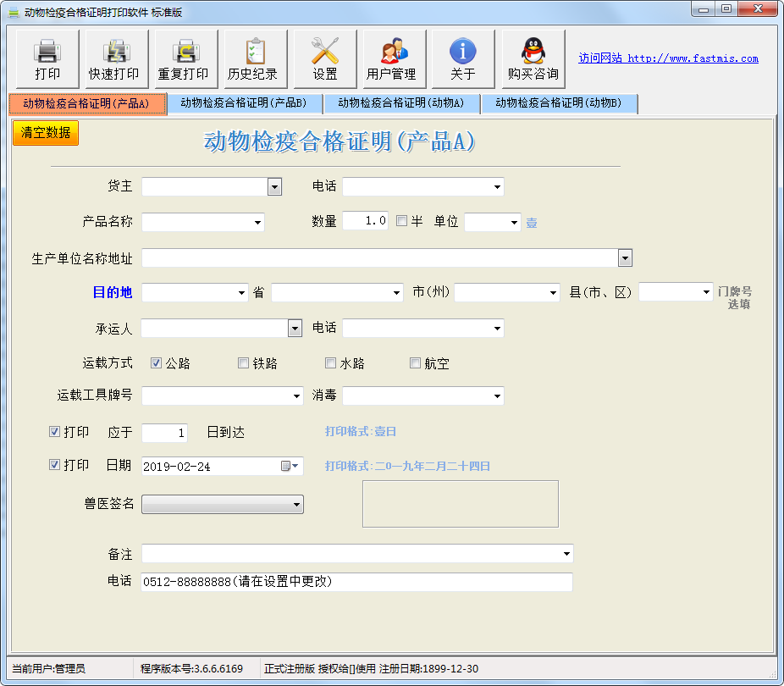Click the empty signature preview box
784x686 pixels.
tap(461, 504)
